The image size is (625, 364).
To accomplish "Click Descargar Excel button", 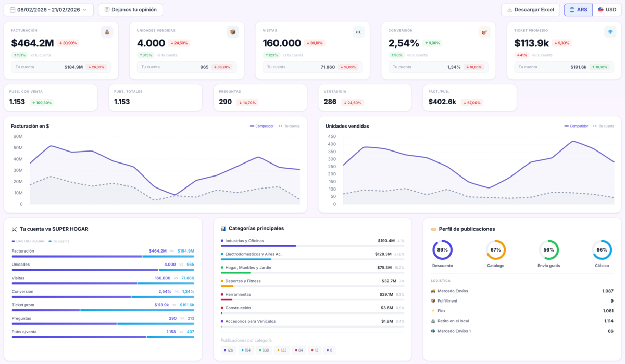I will pos(530,10).
